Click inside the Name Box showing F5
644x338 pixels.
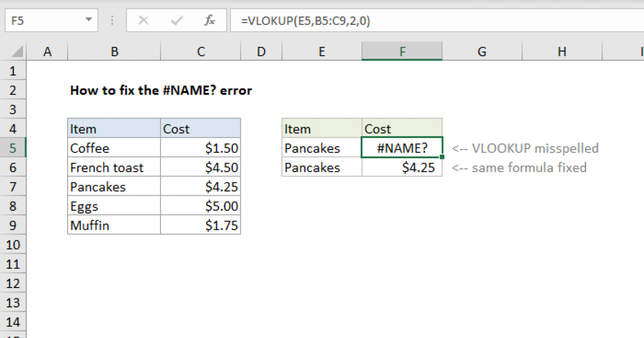point(43,21)
